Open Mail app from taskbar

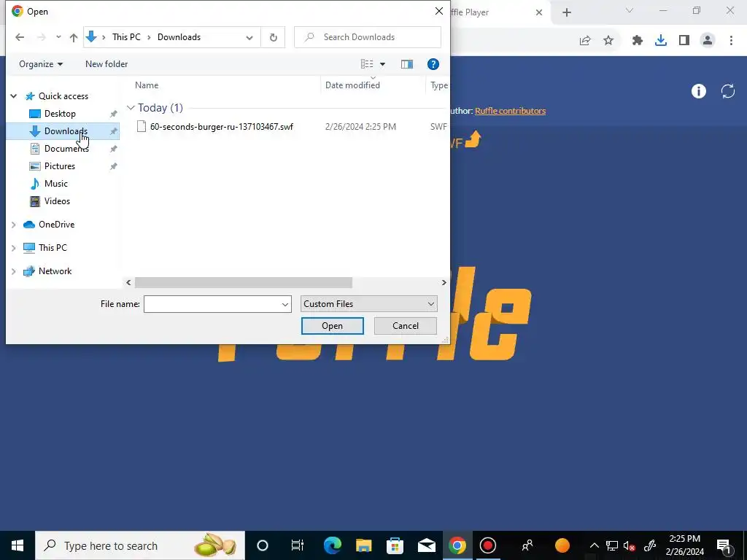pos(426,545)
